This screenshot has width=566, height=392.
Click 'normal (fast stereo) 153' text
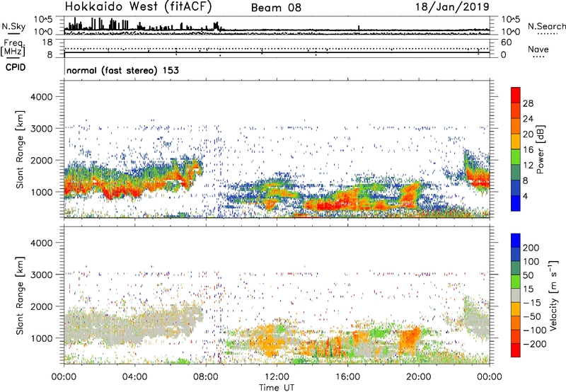point(122,70)
